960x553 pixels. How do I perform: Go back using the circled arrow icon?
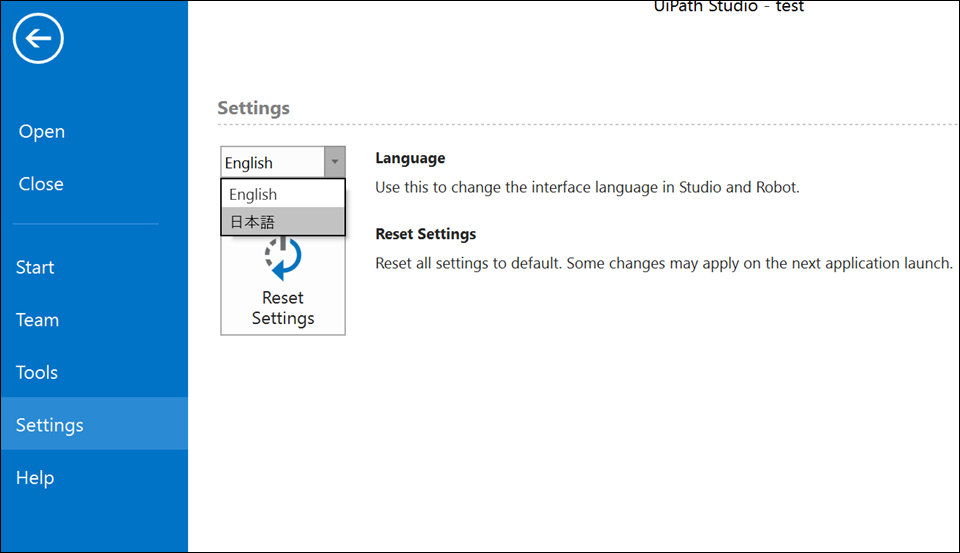[38, 38]
